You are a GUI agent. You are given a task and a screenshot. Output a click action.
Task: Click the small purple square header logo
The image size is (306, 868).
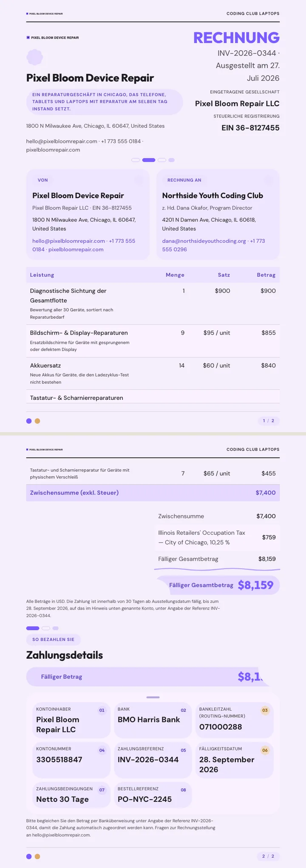coord(28,37)
